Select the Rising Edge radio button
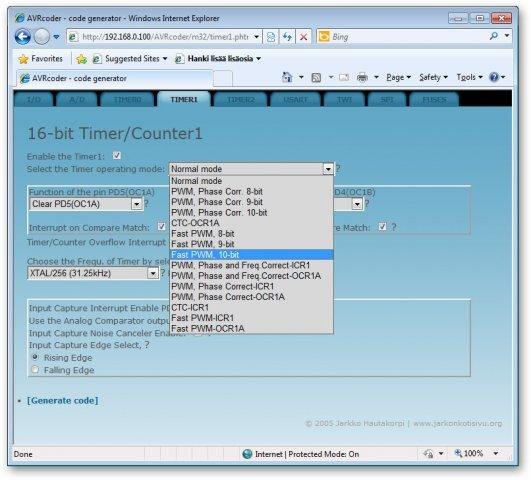This screenshot has width=531, height=480. [35, 357]
